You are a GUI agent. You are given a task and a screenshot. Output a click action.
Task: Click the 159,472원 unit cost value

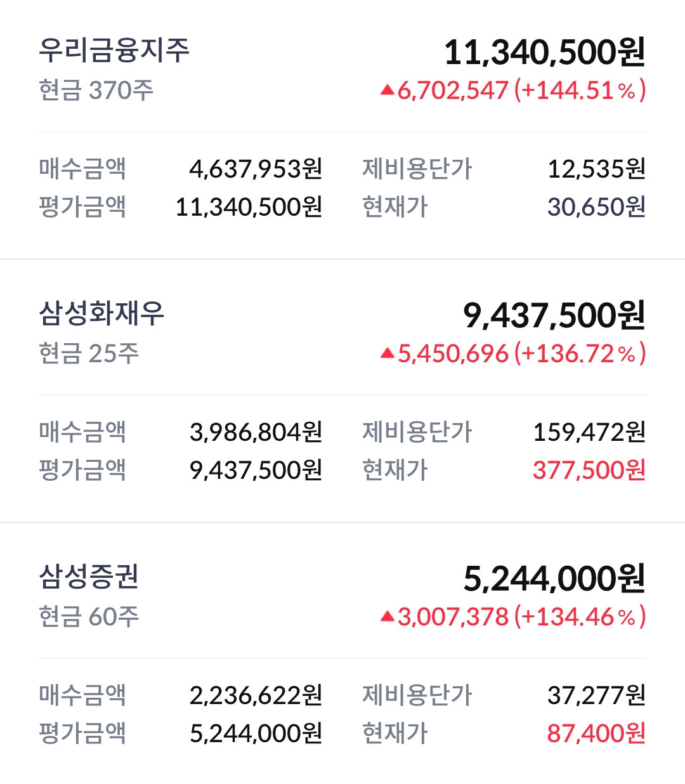point(589,432)
